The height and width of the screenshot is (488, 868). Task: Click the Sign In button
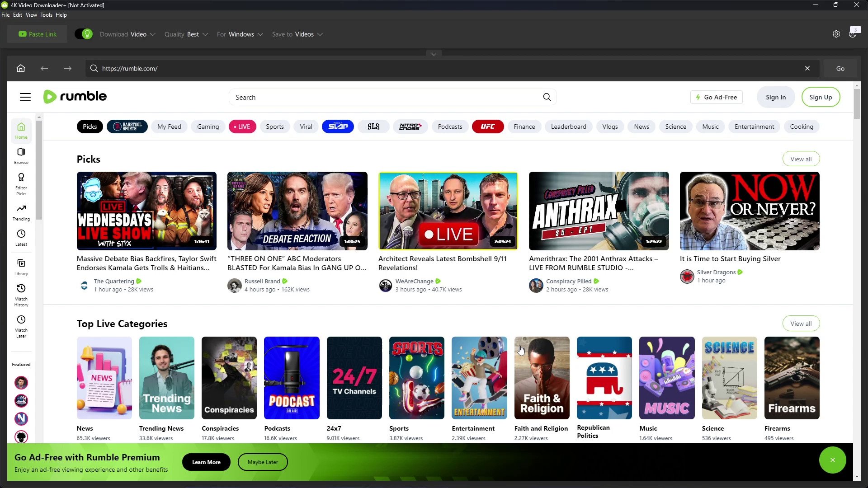pos(776,97)
